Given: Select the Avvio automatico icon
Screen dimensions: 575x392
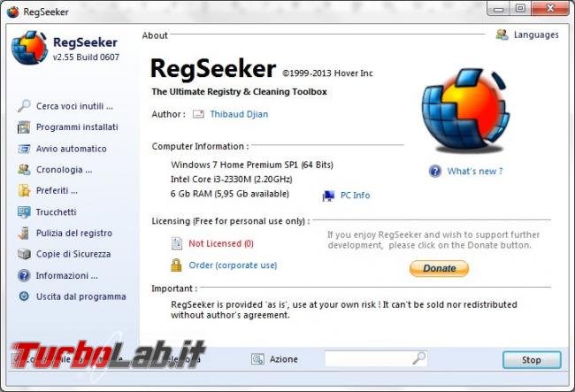Looking at the screenshot, I should [x=24, y=149].
